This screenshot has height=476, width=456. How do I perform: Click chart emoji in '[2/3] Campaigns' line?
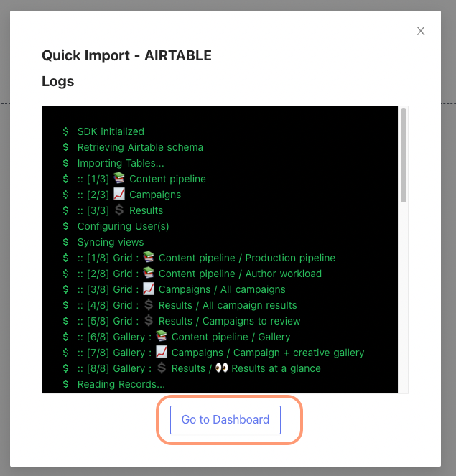coord(119,194)
